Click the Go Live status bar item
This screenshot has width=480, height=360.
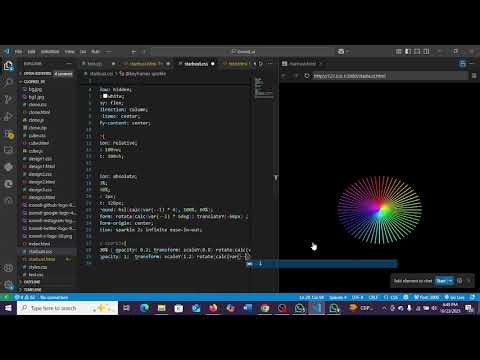tap(455, 297)
